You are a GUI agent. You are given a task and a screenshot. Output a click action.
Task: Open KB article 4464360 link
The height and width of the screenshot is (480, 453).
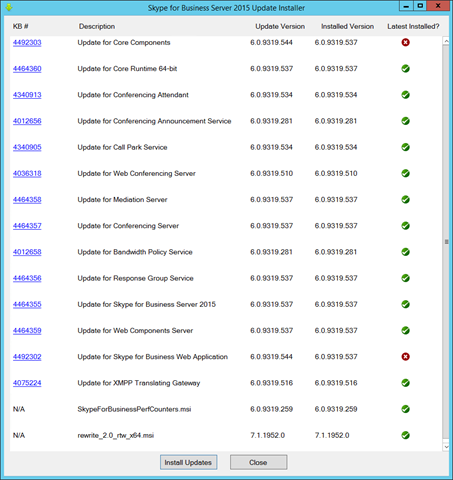27,69
